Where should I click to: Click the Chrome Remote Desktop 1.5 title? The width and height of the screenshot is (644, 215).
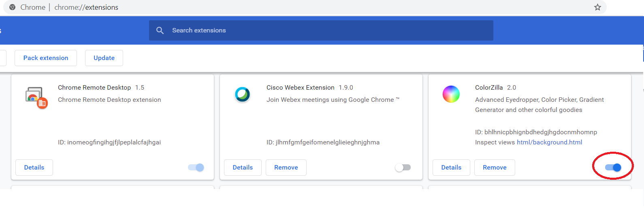coord(101,88)
